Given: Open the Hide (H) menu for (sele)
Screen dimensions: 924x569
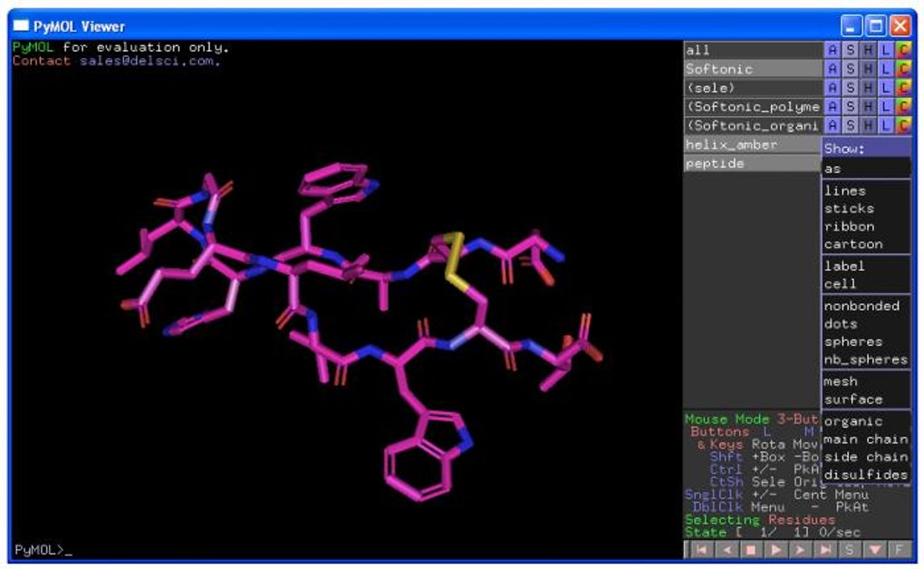Looking at the screenshot, I should click(x=868, y=88).
